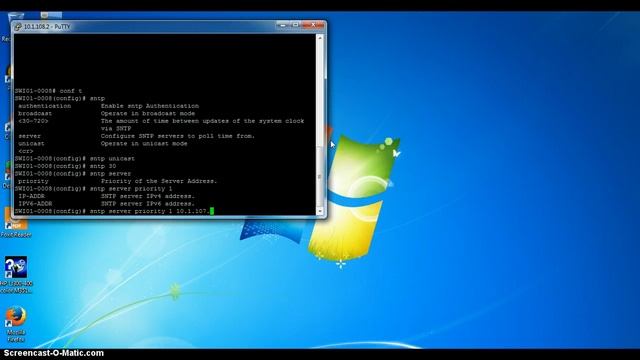The image size is (640, 360).
Task: Click the '<cr>' line in terminal
Action: click(26, 151)
